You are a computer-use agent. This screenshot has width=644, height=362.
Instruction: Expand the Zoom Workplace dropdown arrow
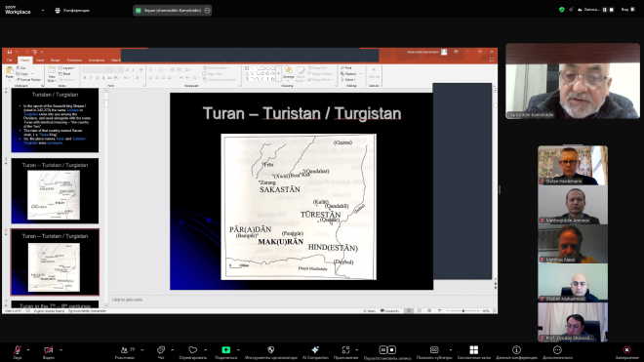(x=43, y=11)
